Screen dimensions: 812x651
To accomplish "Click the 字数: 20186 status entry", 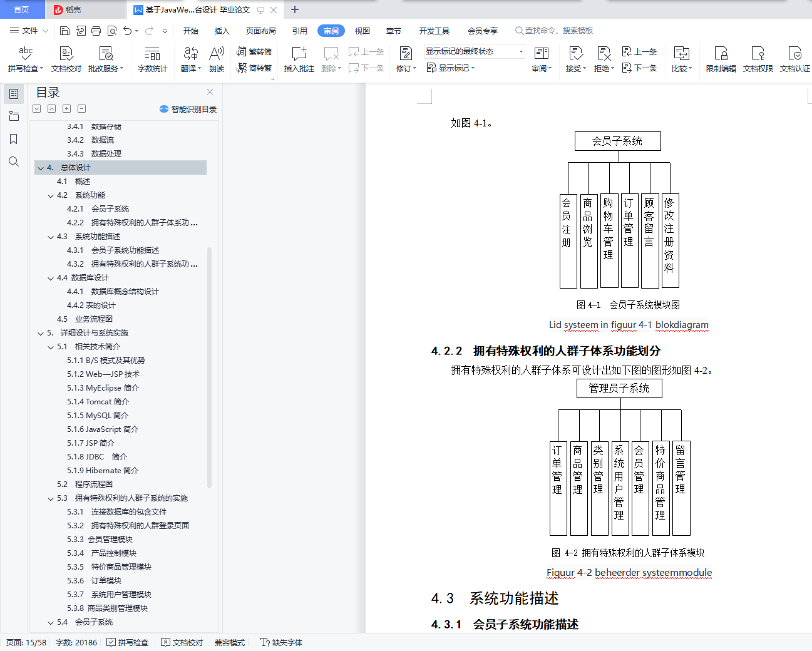I will 76,642.
